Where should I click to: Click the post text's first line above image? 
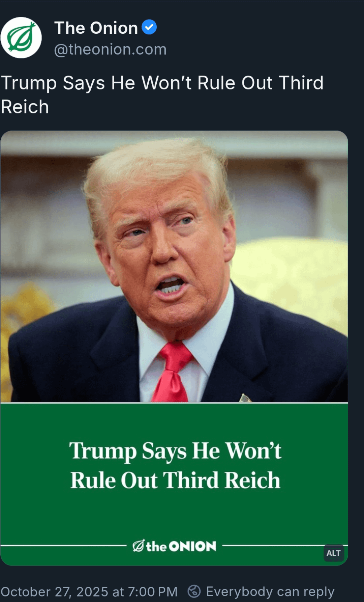(162, 83)
